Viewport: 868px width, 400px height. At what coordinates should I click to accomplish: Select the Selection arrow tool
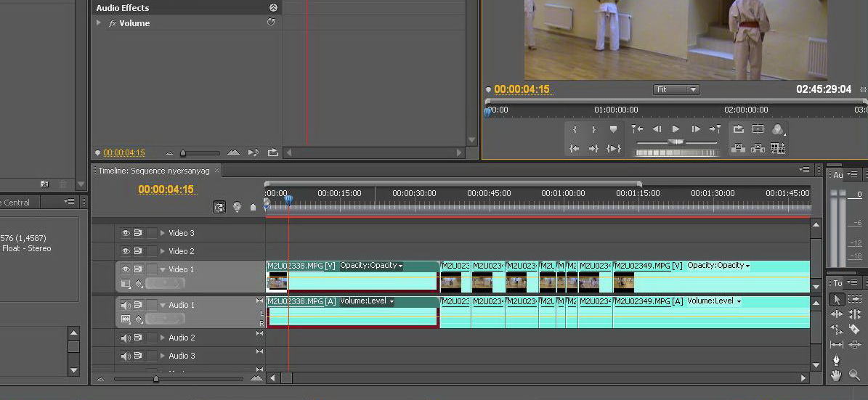click(837, 299)
